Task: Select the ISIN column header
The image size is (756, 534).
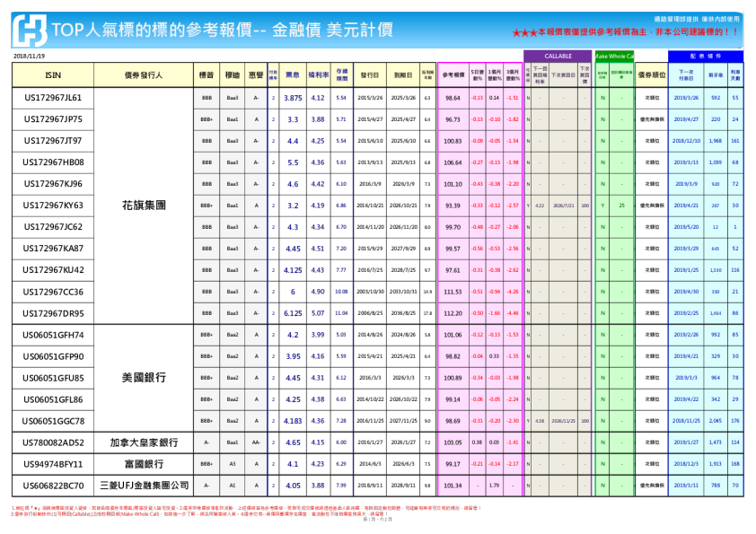Action: point(53,75)
